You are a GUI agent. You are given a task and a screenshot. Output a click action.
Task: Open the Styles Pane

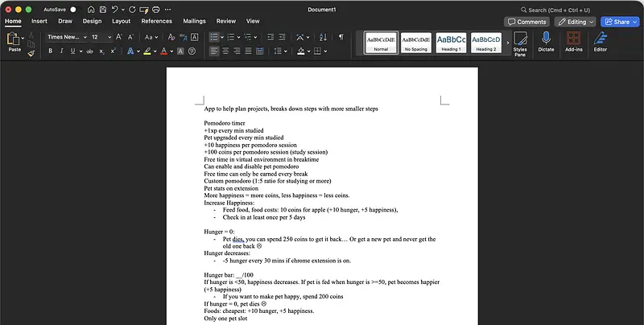click(x=520, y=43)
